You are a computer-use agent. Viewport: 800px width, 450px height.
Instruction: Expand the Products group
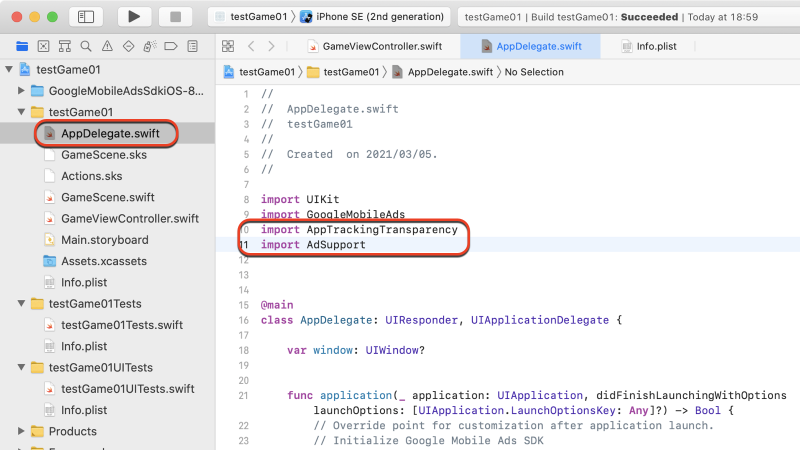(21, 431)
